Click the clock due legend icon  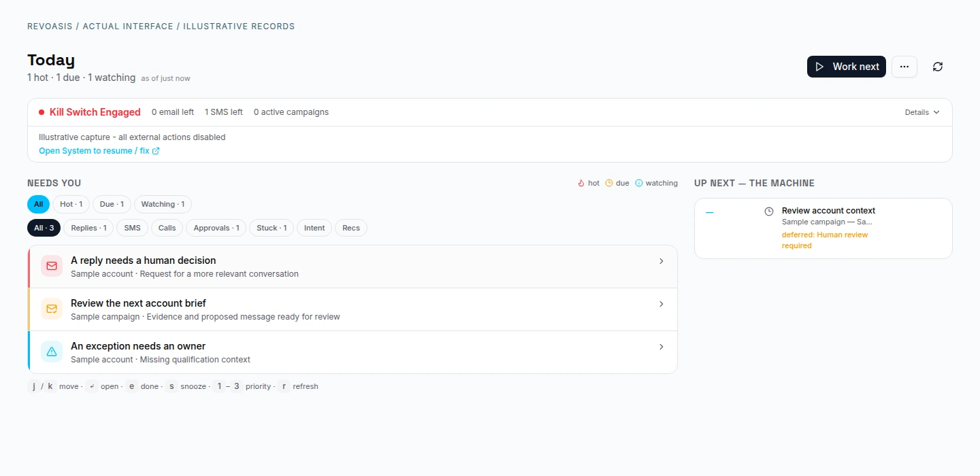(x=609, y=183)
